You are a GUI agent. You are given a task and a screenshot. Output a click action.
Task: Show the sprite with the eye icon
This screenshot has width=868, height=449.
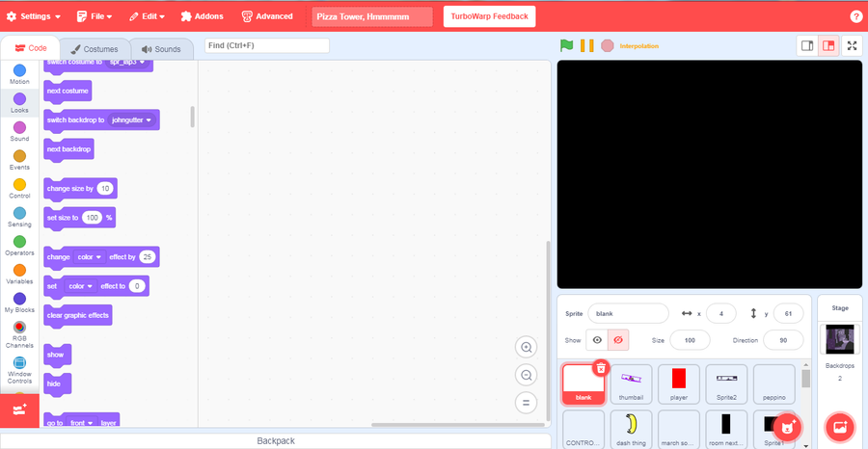coord(597,340)
